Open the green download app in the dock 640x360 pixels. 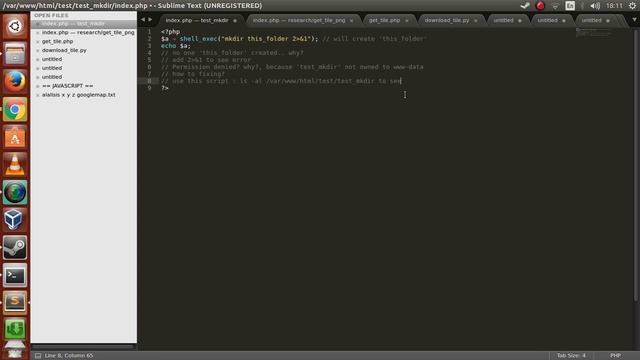point(15,329)
